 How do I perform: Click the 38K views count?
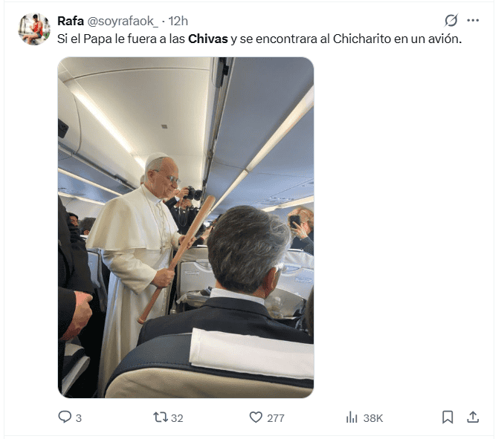(x=373, y=418)
